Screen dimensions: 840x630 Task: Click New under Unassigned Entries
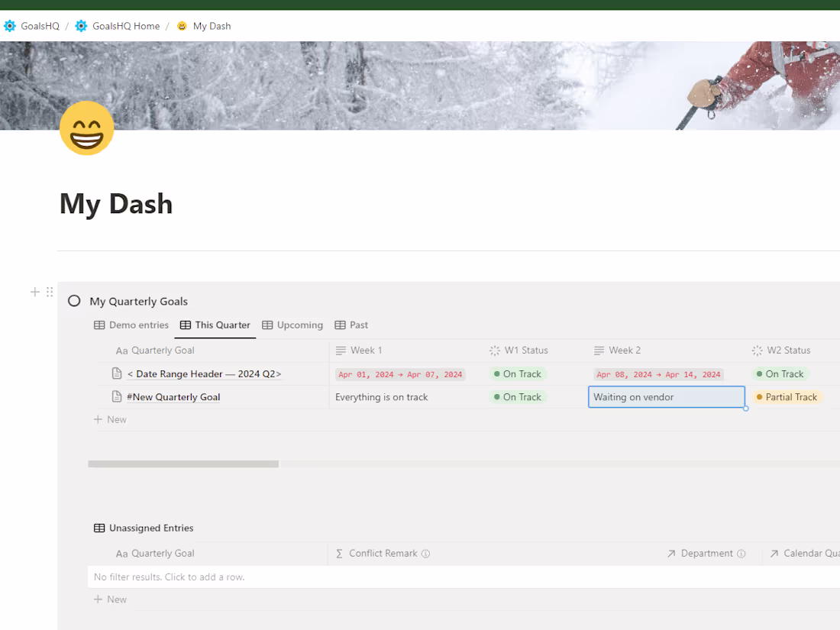[111, 599]
